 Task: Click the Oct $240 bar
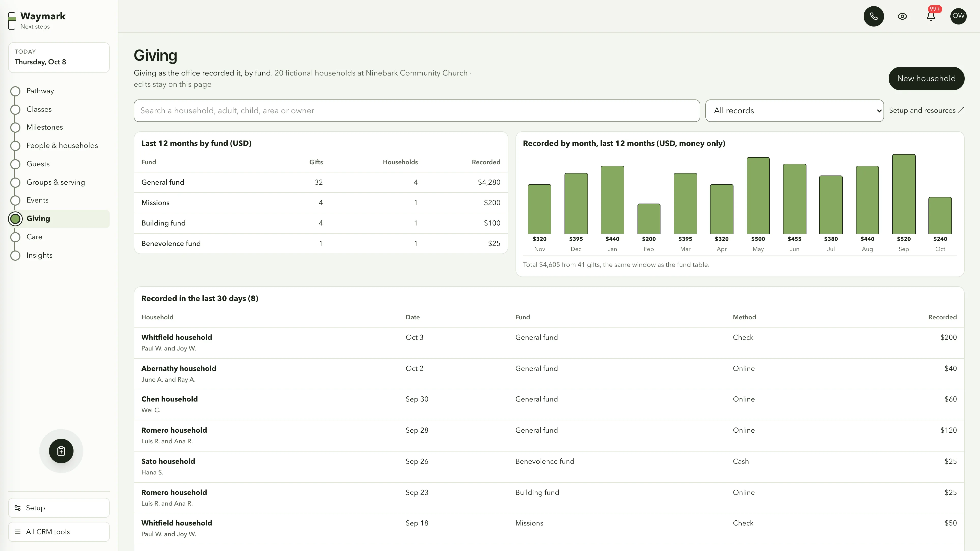point(940,215)
